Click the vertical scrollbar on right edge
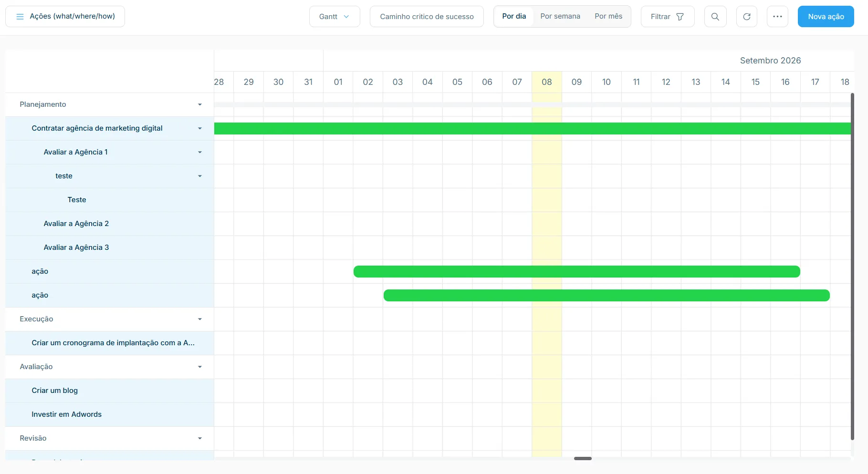The height and width of the screenshot is (474, 868). point(852,266)
